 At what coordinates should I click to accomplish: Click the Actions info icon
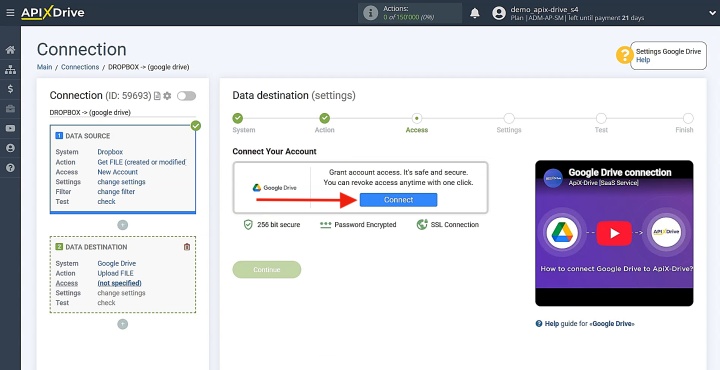point(370,13)
